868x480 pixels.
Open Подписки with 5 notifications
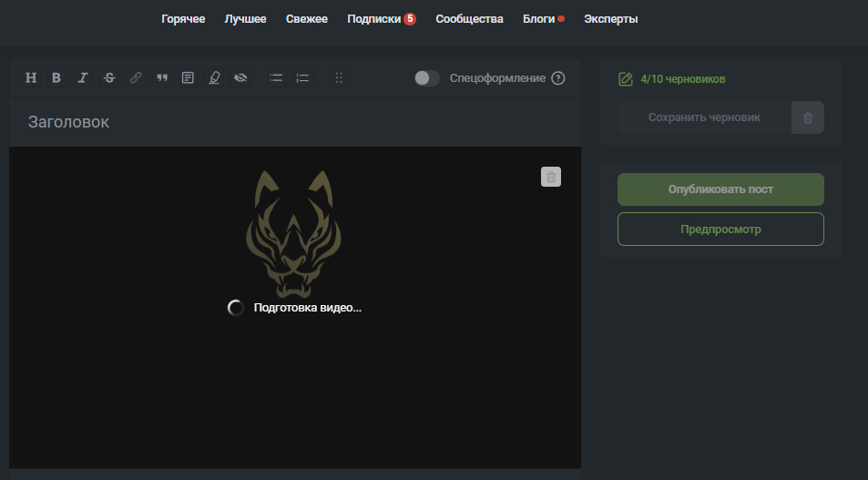[382, 19]
